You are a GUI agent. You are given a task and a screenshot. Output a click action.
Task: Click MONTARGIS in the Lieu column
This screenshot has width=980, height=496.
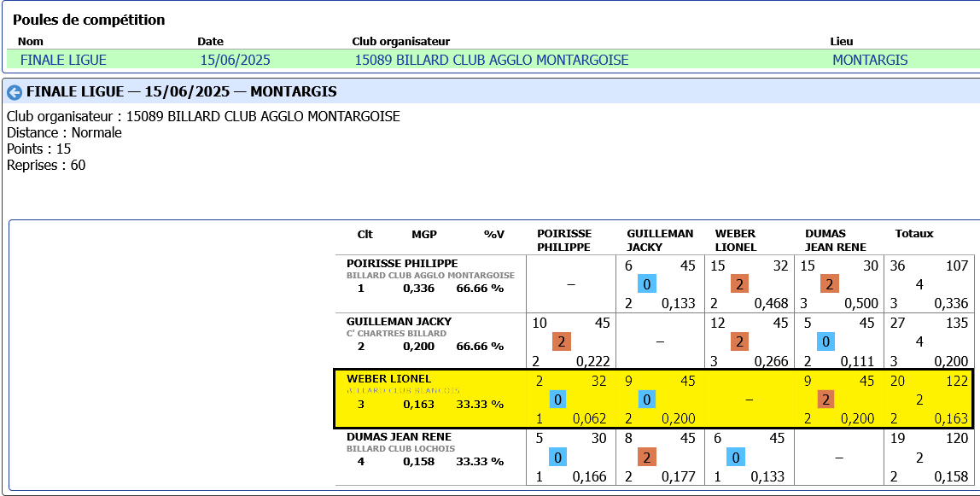tap(870, 60)
